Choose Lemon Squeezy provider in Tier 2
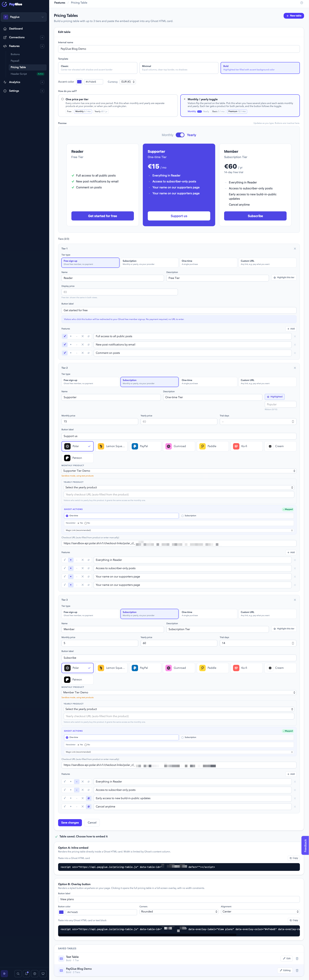Image resolution: width=309 pixels, height=980 pixels. [x=112, y=446]
